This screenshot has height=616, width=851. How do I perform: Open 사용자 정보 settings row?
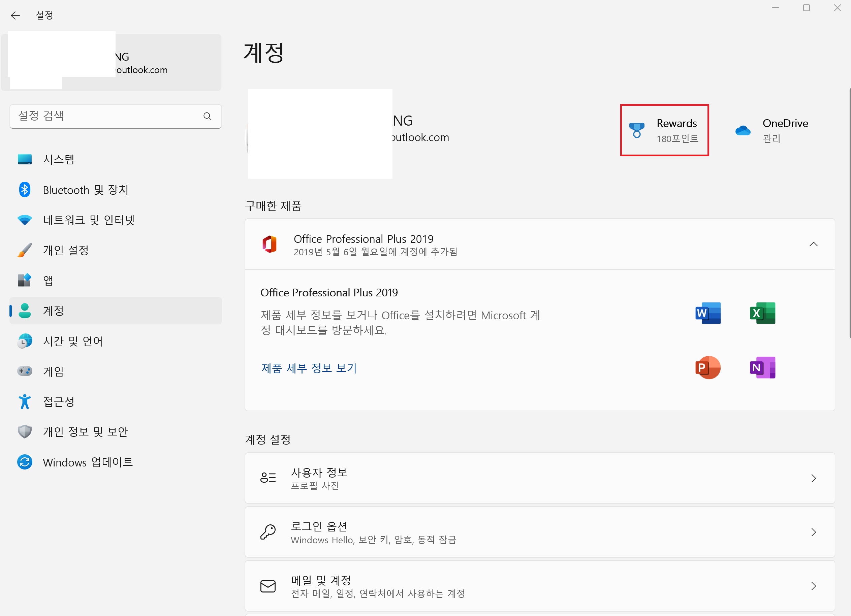[540, 478]
